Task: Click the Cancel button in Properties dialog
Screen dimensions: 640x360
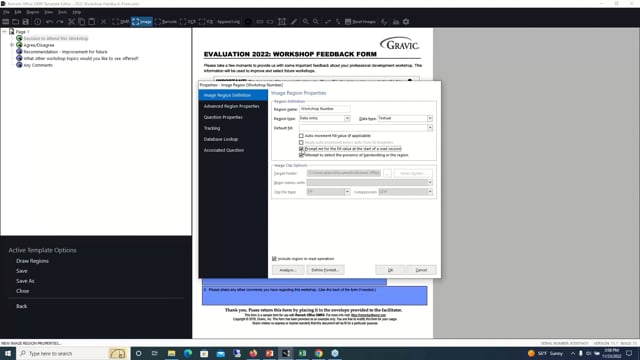Action: point(421,270)
